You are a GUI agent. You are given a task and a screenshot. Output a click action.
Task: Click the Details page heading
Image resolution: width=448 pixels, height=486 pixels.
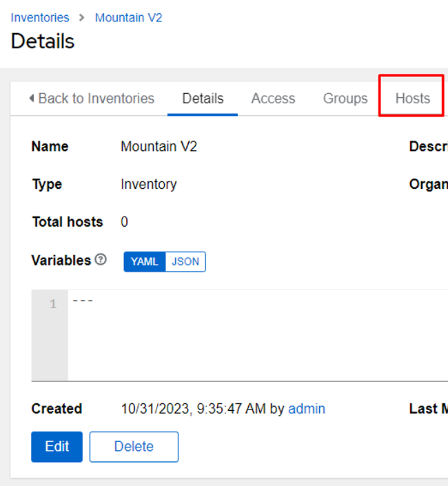43,41
